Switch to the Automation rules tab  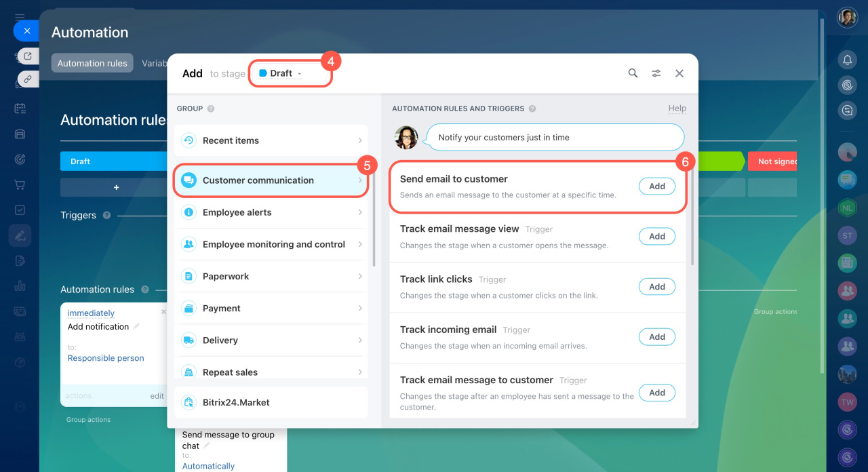(92, 63)
